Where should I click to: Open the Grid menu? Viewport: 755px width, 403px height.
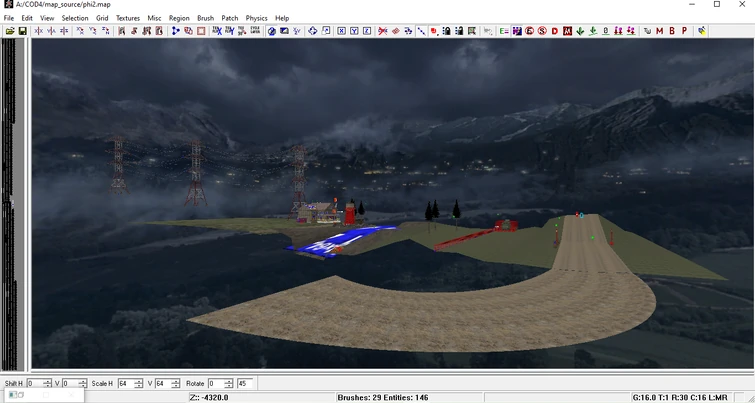(x=102, y=18)
